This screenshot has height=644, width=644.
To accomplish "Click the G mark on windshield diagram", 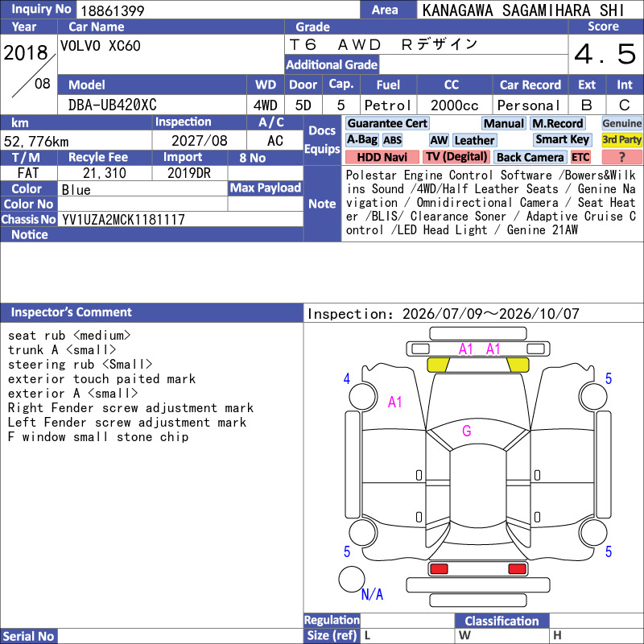I will pyautogui.click(x=467, y=431).
